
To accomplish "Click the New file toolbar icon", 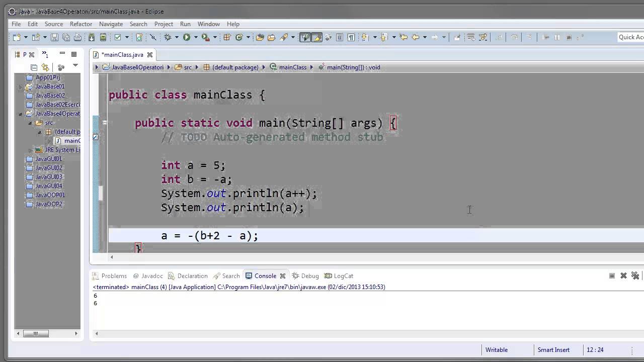I will point(17,37).
